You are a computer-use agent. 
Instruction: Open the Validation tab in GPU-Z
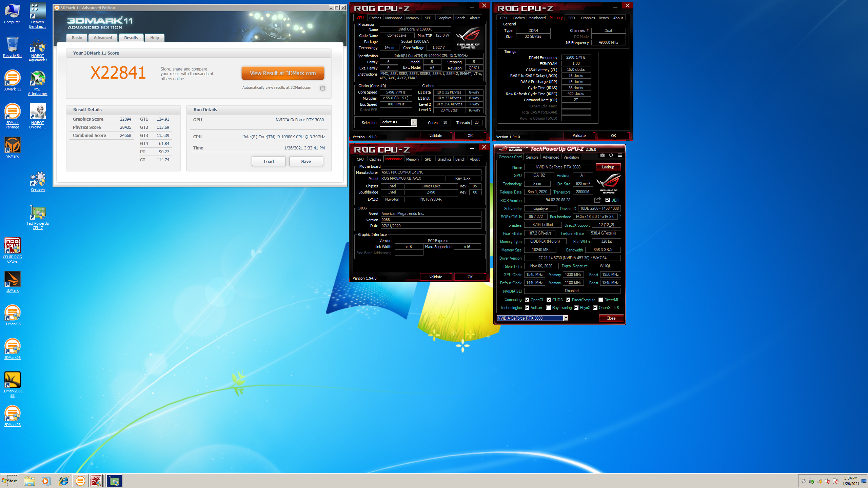point(571,157)
